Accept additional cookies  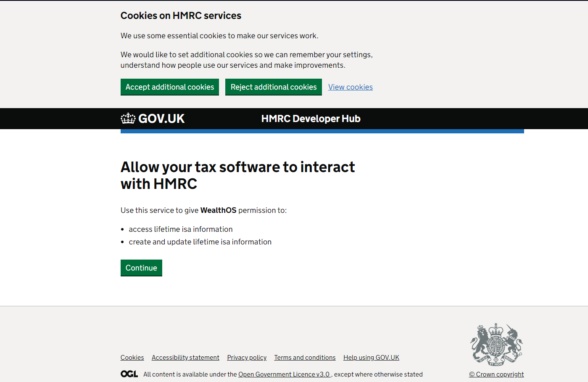(x=170, y=87)
